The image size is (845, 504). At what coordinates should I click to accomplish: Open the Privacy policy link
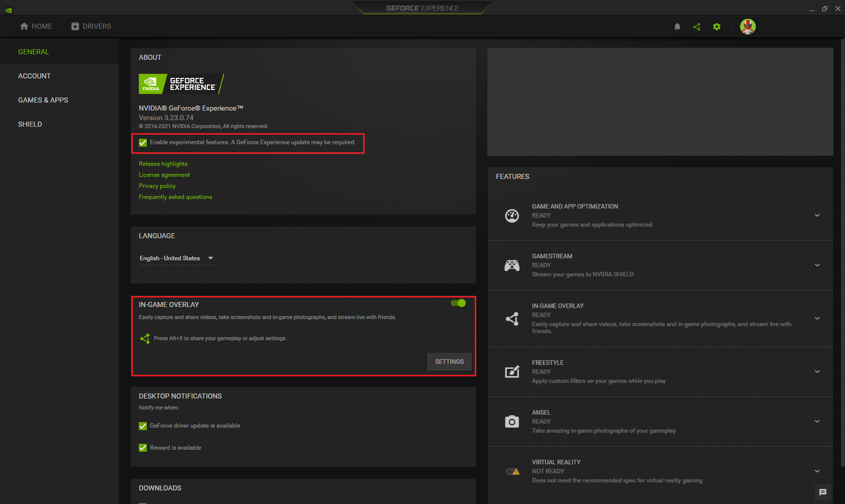pos(157,186)
